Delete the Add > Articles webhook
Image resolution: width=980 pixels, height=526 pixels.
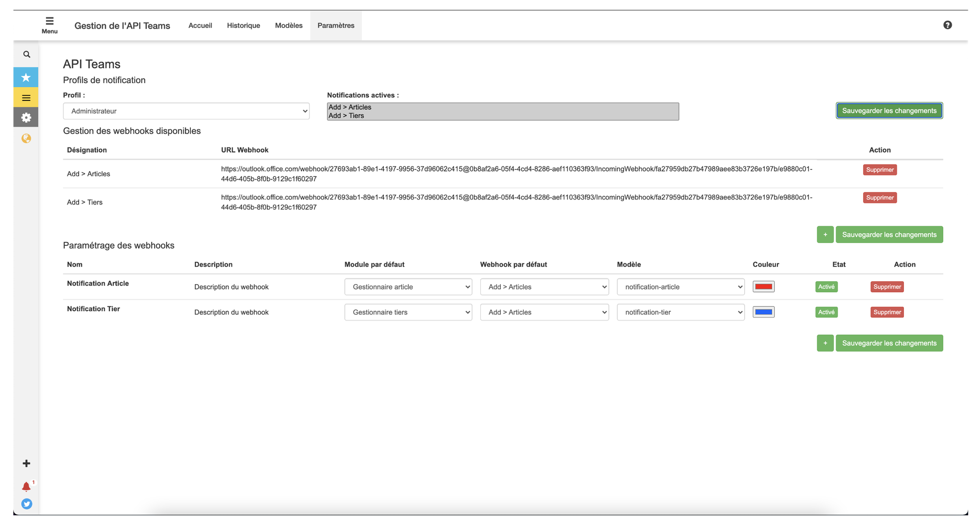tap(880, 170)
